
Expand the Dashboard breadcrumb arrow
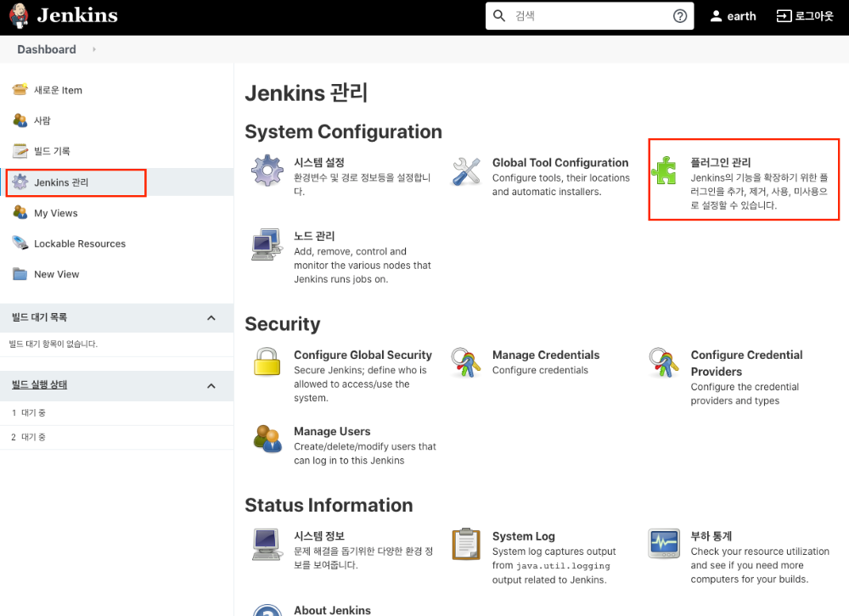94,49
